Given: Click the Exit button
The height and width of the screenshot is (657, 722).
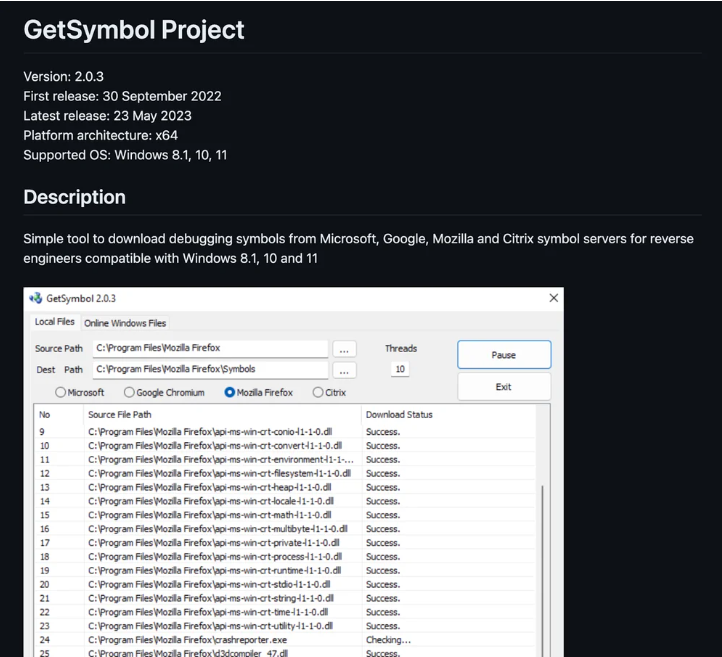Looking at the screenshot, I should click(x=504, y=387).
